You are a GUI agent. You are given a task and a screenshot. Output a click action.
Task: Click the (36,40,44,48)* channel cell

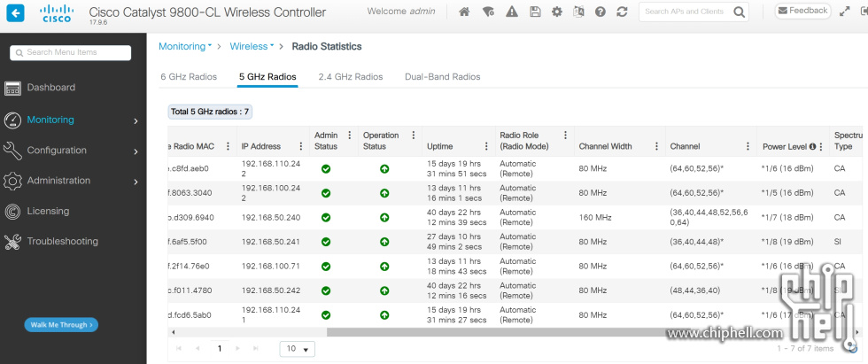pos(697,242)
